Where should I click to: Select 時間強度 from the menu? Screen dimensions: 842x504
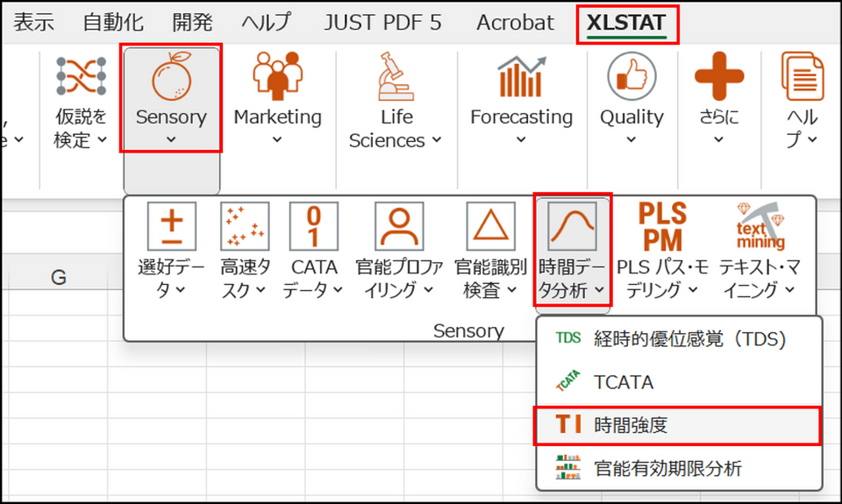pyautogui.click(x=678, y=426)
